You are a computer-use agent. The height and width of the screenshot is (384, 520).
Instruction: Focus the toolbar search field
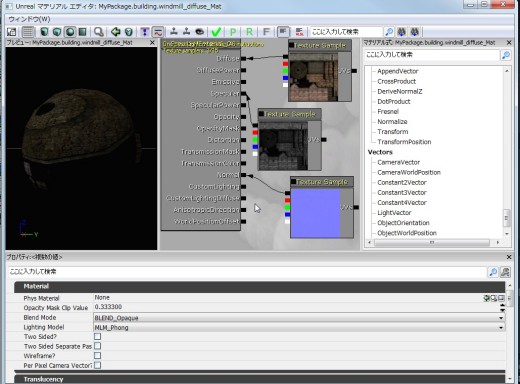(x=346, y=32)
